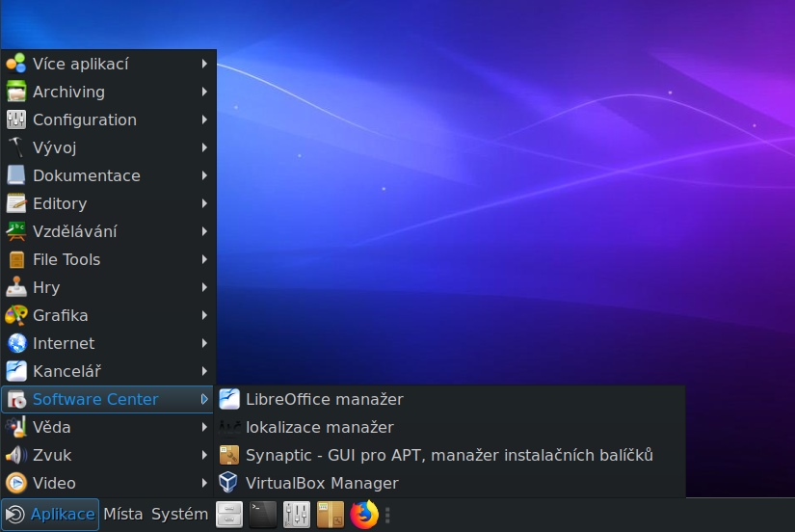Launch Synaptic - GUI pro APT entry
The image size is (795, 532).
pos(450,455)
